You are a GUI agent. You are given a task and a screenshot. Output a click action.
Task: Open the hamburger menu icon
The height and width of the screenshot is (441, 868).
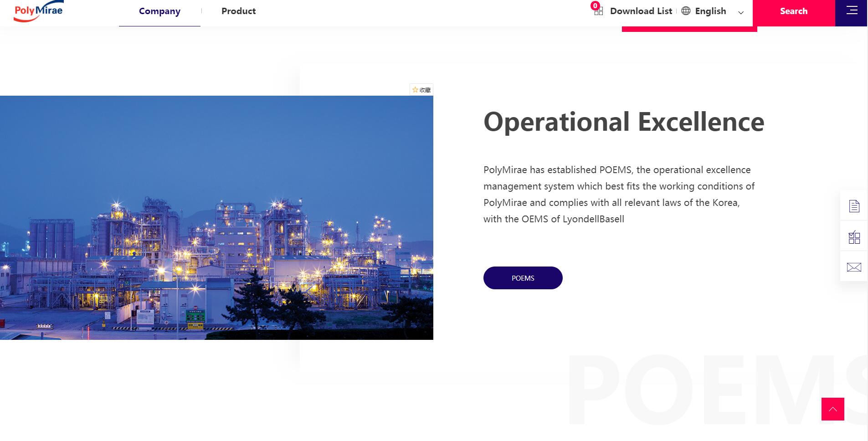(852, 10)
